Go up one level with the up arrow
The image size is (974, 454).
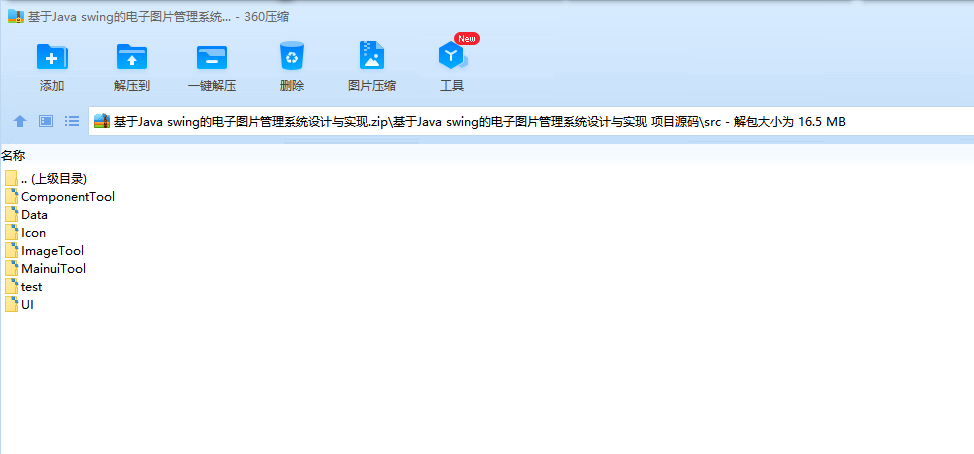coord(20,121)
